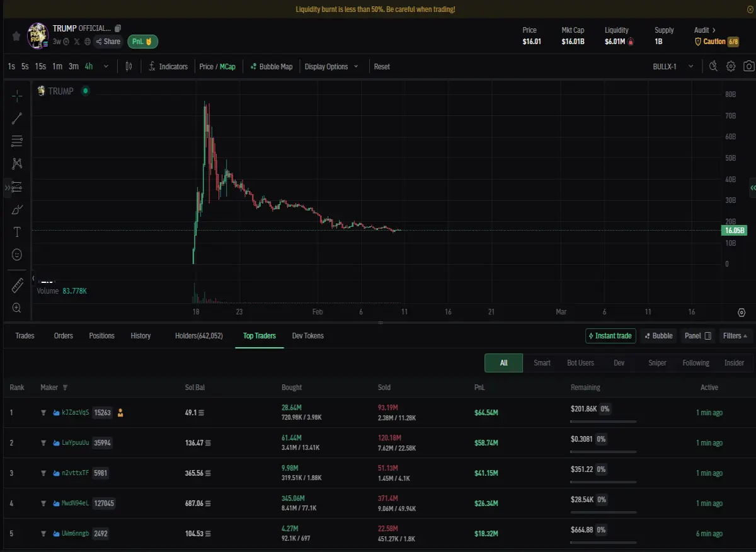Image resolution: width=756 pixels, height=552 pixels.
Task: Switch chart interval to 1m
Action: click(x=57, y=66)
